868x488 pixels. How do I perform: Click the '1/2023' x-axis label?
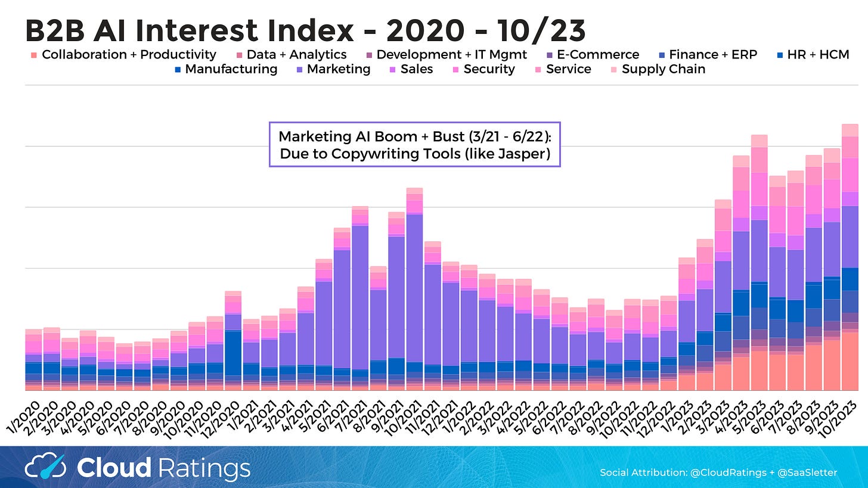click(x=678, y=415)
